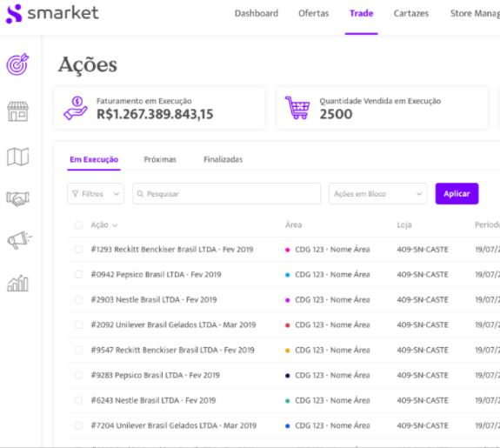Viewport: 500px width, 448px height.
Task: Sort by the Ação column chevron
Action: point(115,225)
